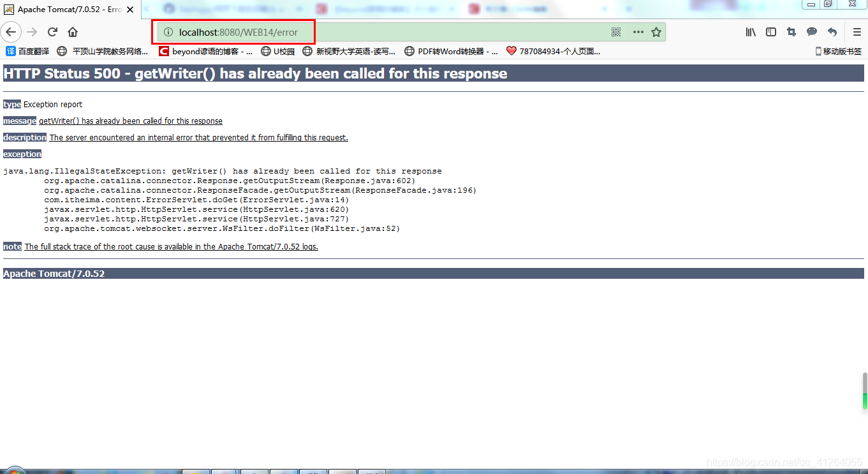Click the underlined message 'getWriter() has already been called'

(131, 121)
